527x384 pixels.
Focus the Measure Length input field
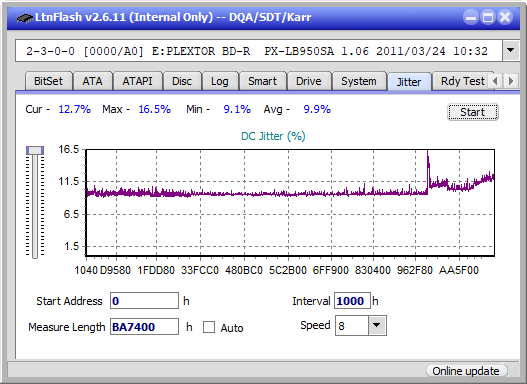coord(144,327)
